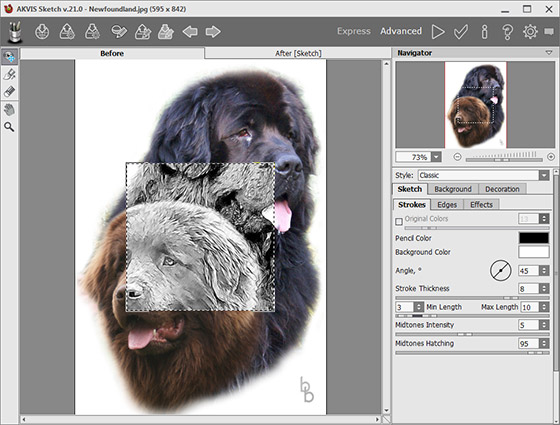Open the Background tab

pyautogui.click(x=453, y=189)
